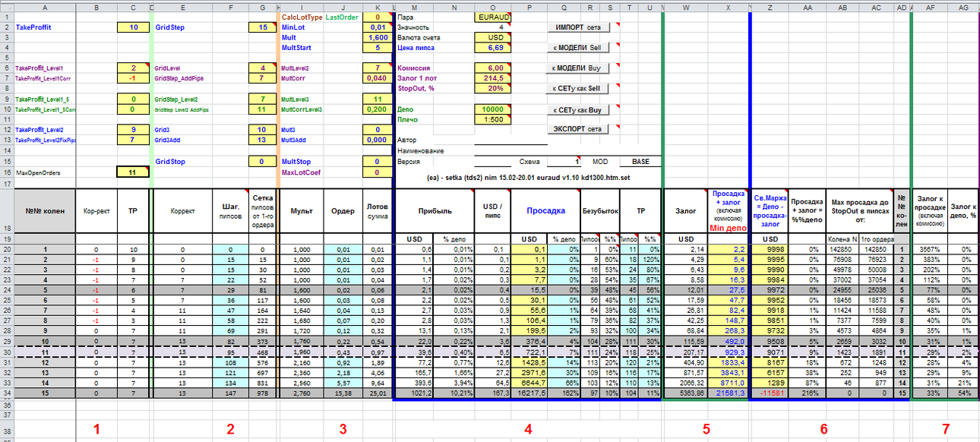Click the Безубыток table header
The height and width of the screenshot is (442, 980).
coord(600,210)
